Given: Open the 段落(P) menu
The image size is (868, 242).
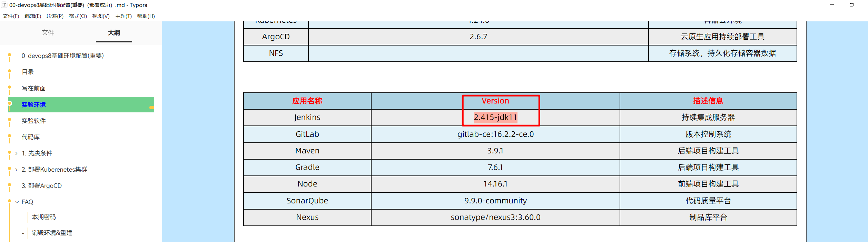Looking at the screenshot, I should pyautogui.click(x=55, y=16).
